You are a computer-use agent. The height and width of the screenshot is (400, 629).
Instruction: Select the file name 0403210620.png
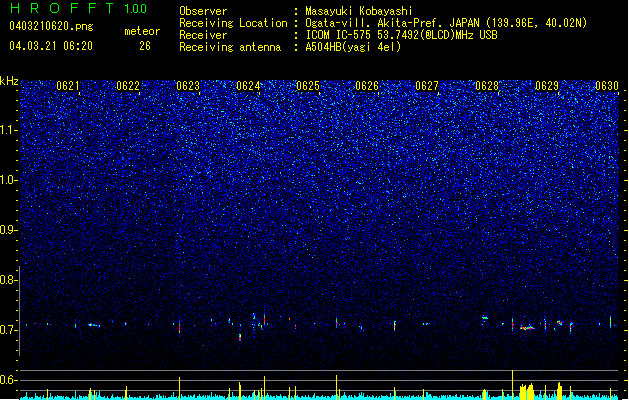tap(51, 26)
